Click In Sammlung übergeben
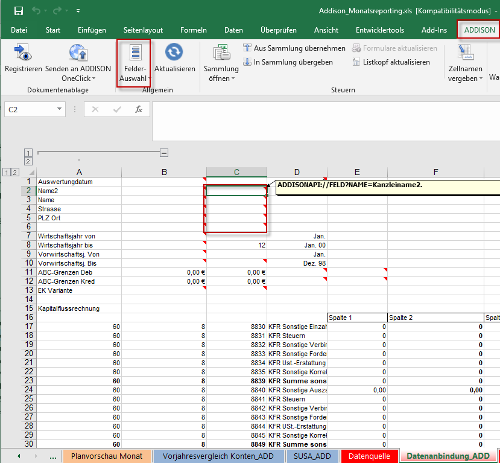 (288, 62)
